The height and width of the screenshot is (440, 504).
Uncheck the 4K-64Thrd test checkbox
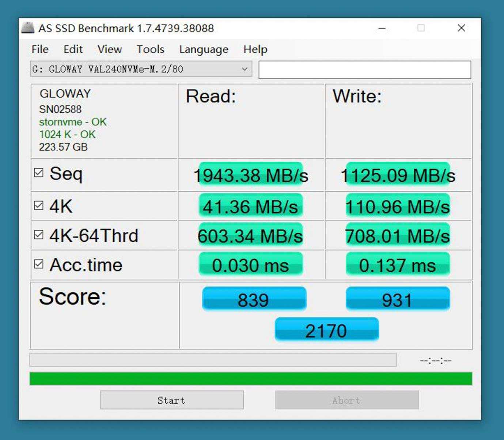(x=39, y=235)
